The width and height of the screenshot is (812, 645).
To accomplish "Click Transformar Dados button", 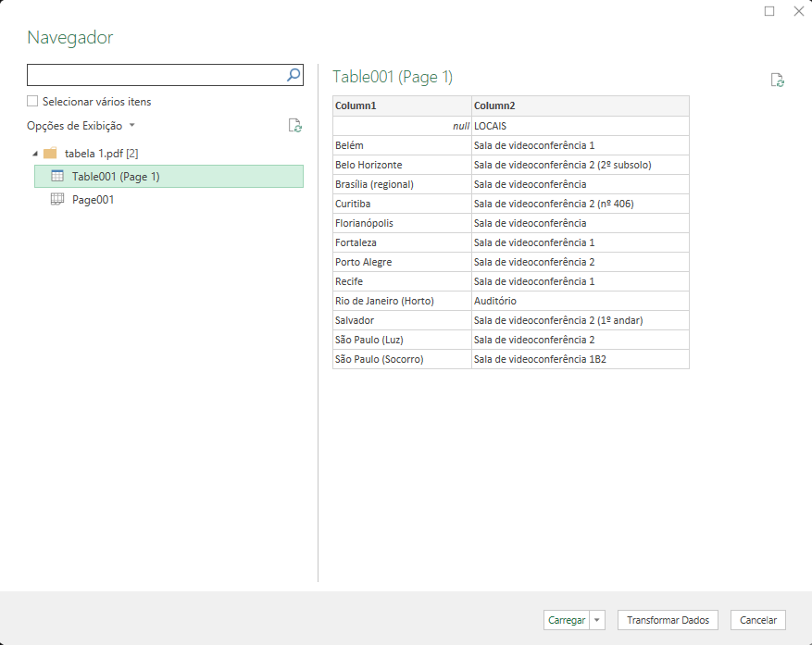I will (x=668, y=620).
